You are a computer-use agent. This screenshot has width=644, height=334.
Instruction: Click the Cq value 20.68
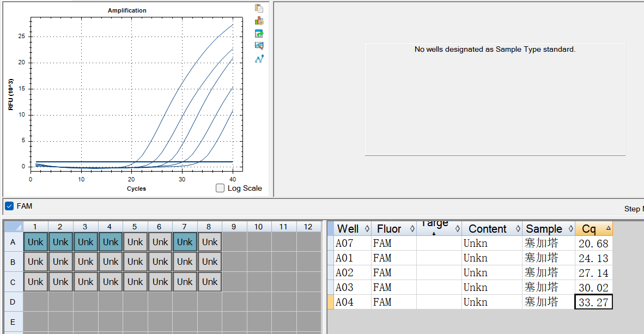593,243
